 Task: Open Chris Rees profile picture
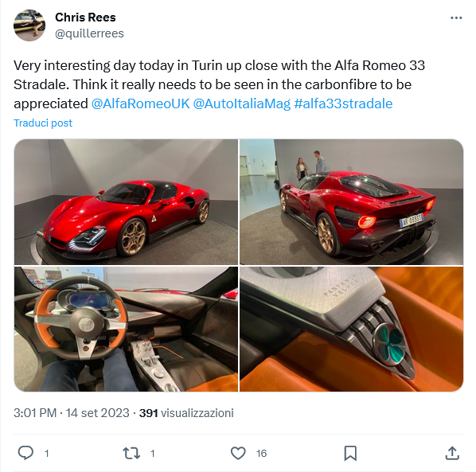click(29, 25)
